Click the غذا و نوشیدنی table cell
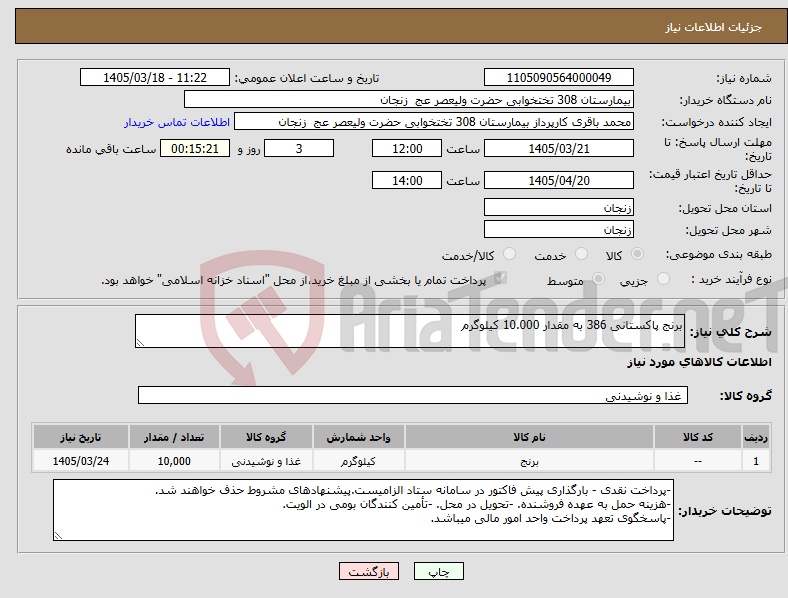The height and width of the screenshot is (598, 788). (x=266, y=461)
